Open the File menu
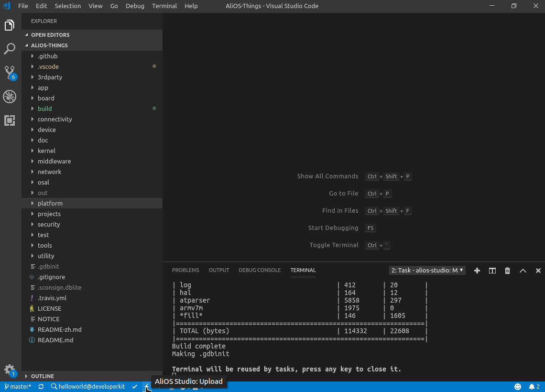This screenshot has width=545, height=392. (x=23, y=6)
